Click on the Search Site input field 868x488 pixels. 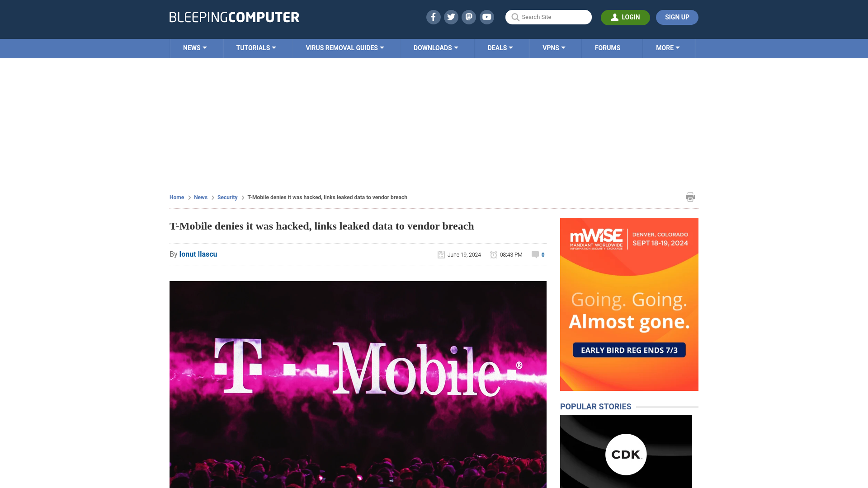pyautogui.click(x=548, y=17)
